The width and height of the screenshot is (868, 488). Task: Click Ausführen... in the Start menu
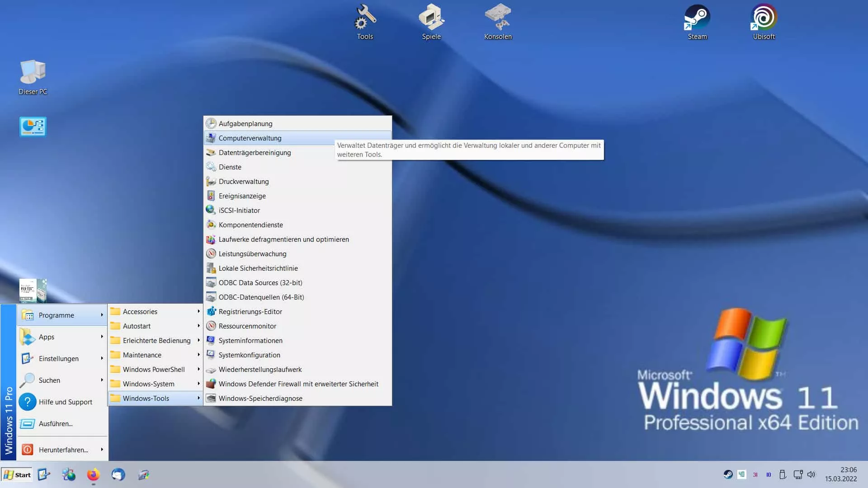pos(62,423)
